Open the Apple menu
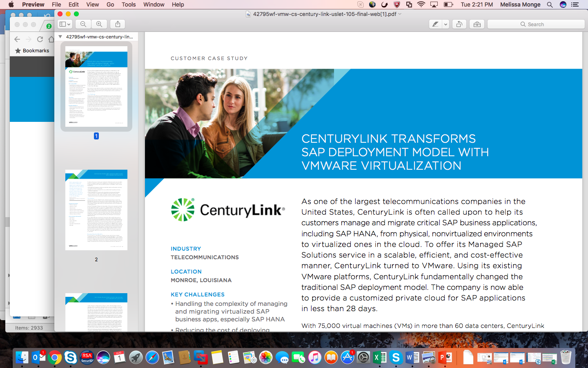588x368 pixels. click(x=11, y=4)
